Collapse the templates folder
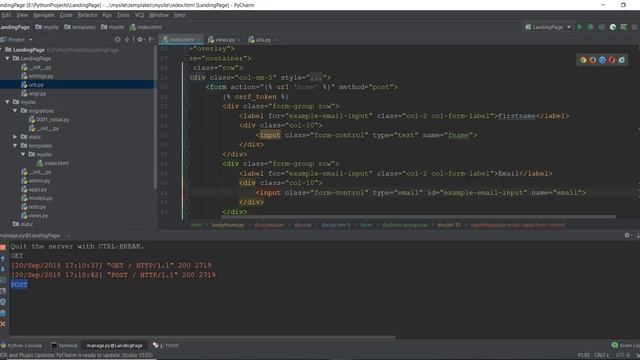 click(15, 146)
